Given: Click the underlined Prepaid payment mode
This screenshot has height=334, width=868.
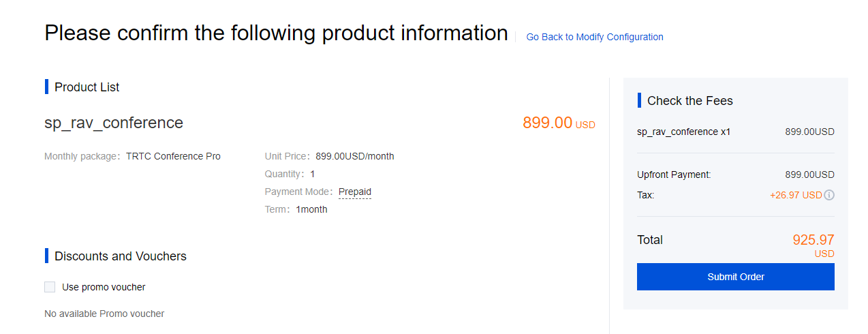Looking at the screenshot, I should 354,192.
